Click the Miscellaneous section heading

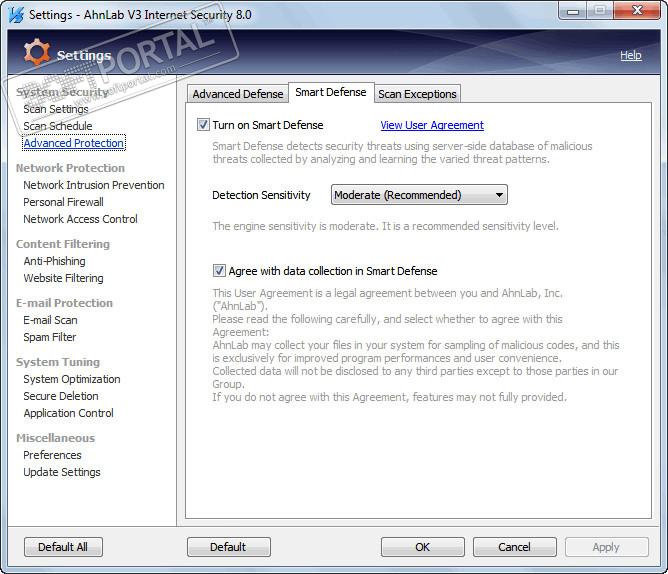[55, 438]
